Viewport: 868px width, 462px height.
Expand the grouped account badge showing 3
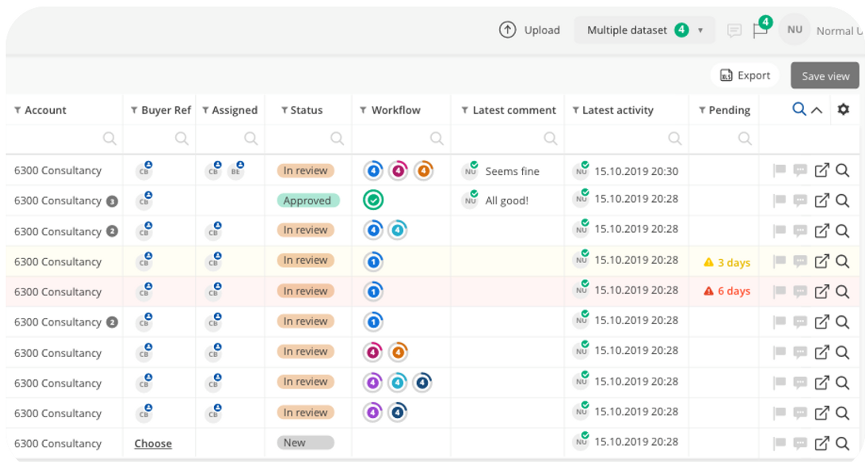tap(112, 201)
